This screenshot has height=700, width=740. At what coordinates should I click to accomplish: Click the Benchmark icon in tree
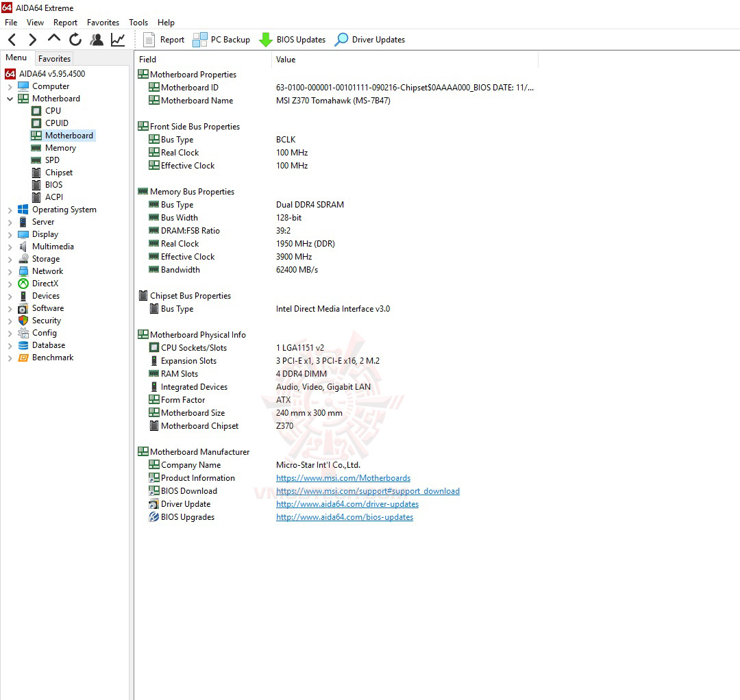23,358
